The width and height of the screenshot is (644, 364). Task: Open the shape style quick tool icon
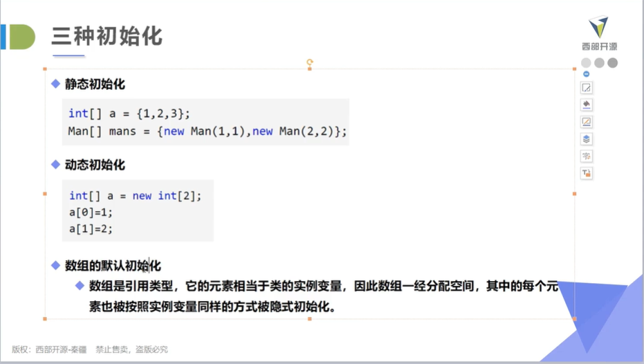click(586, 87)
